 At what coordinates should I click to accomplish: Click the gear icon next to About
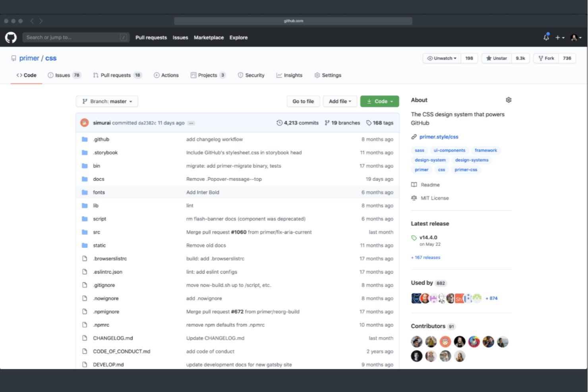(x=509, y=100)
